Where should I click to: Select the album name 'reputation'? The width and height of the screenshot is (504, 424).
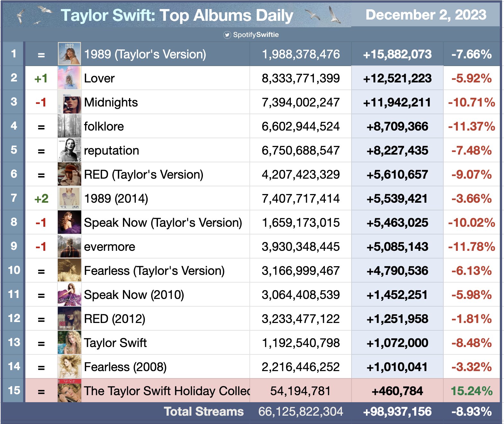(111, 151)
